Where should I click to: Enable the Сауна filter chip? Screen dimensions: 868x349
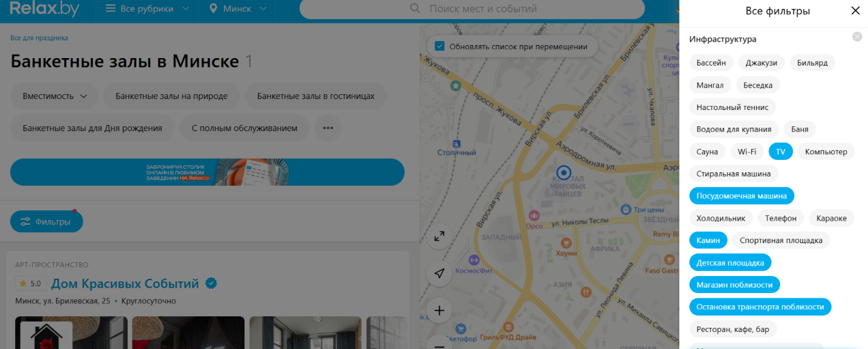click(x=708, y=152)
